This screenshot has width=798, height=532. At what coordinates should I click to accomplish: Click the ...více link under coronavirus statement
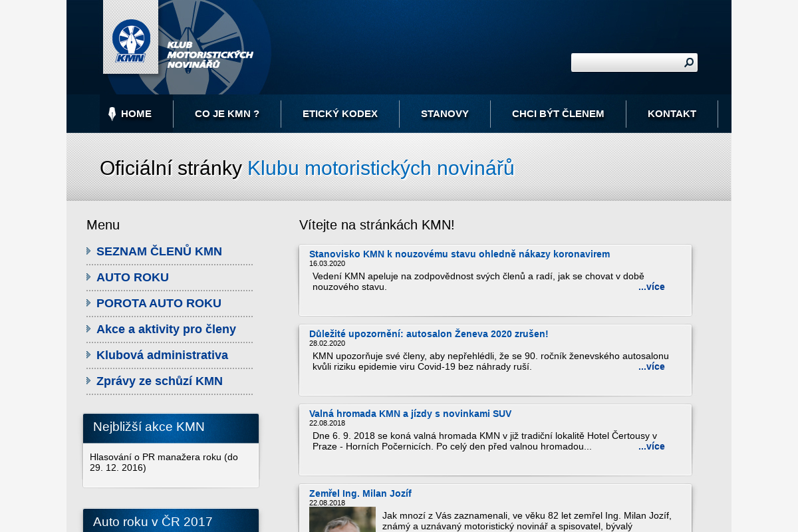[x=651, y=287]
